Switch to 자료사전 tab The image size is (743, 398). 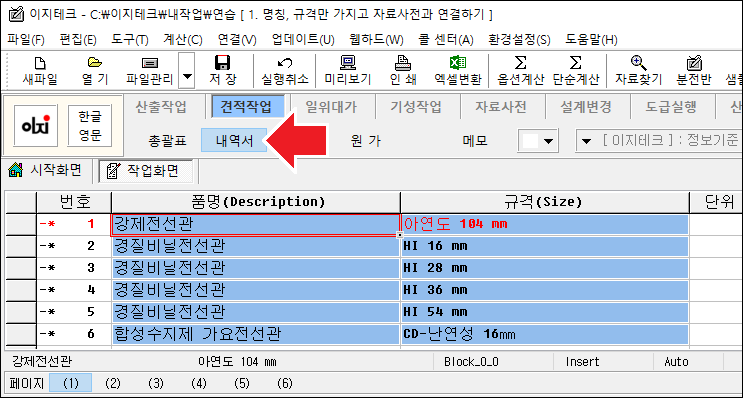pos(501,107)
